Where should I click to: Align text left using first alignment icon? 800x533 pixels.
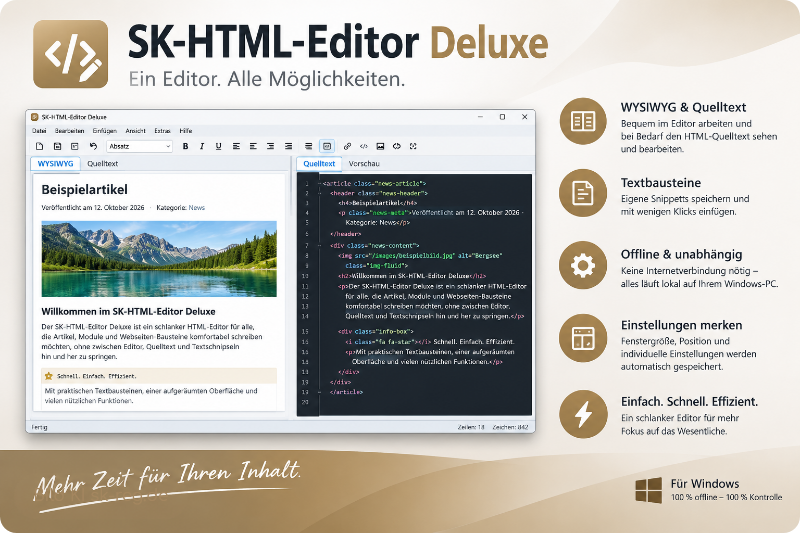click(x=236, y=146)
